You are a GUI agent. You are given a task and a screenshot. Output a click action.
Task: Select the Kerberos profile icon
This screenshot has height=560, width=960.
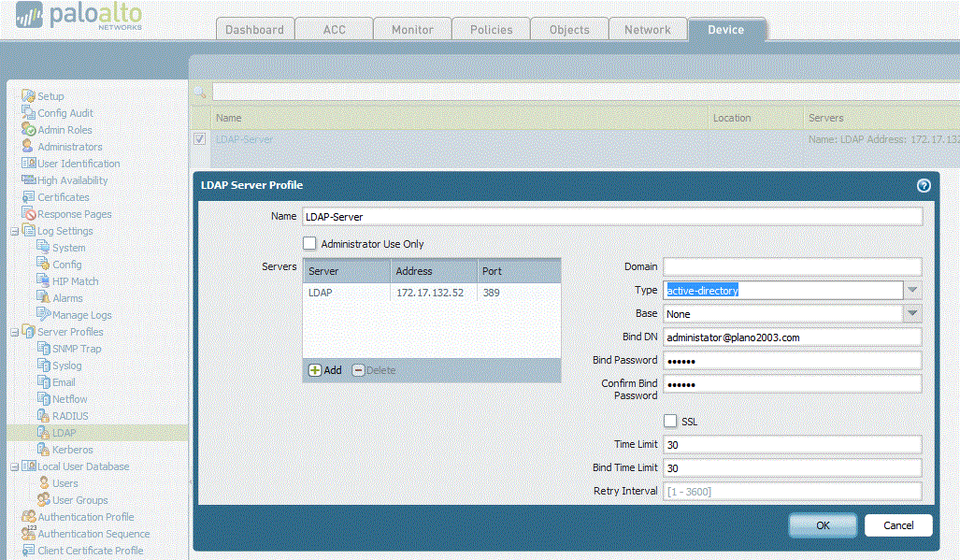coord(42,449)
